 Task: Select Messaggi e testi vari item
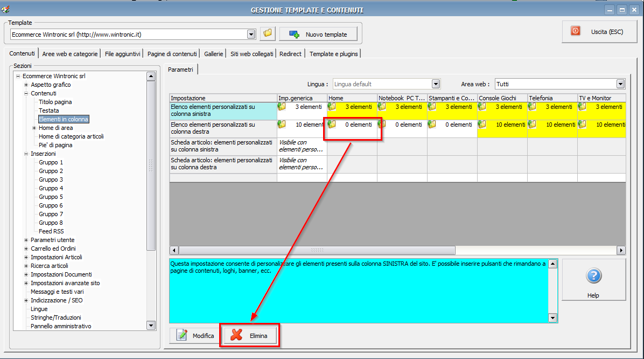point(57,292)
